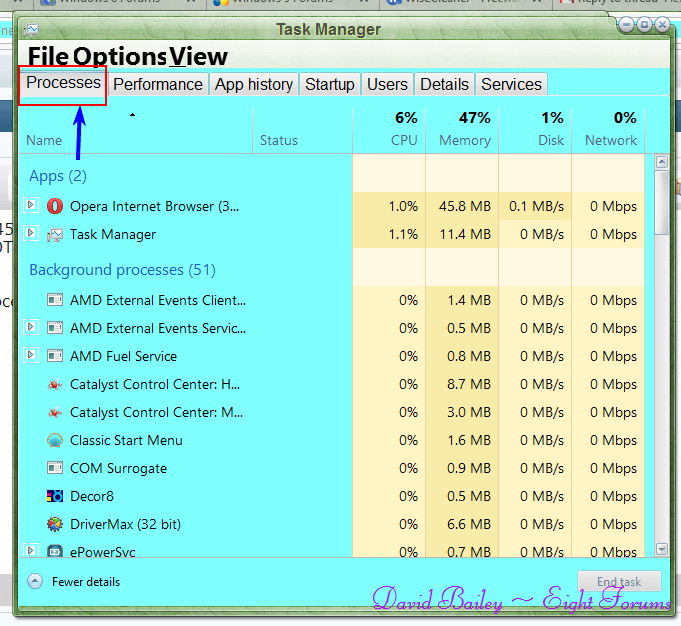Expand the Opera Internet Browser process group
681x626 pixels.
tap(30, 204)
